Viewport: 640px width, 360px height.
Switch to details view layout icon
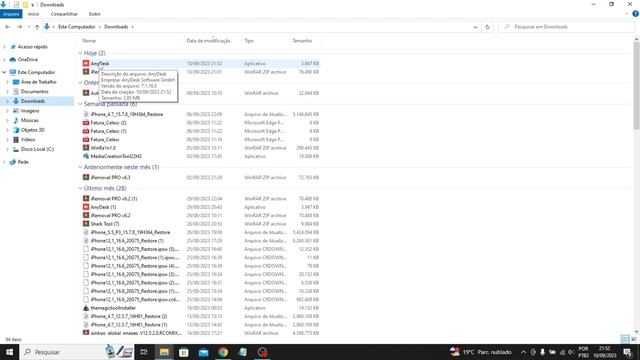625,339
